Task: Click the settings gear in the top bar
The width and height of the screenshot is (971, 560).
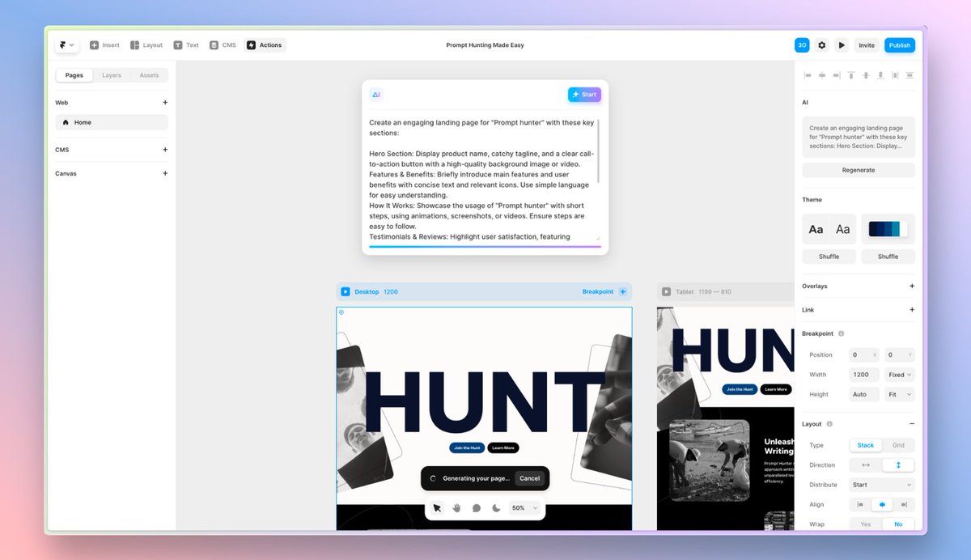Action: pyautogui.click(x=821, y=45)
